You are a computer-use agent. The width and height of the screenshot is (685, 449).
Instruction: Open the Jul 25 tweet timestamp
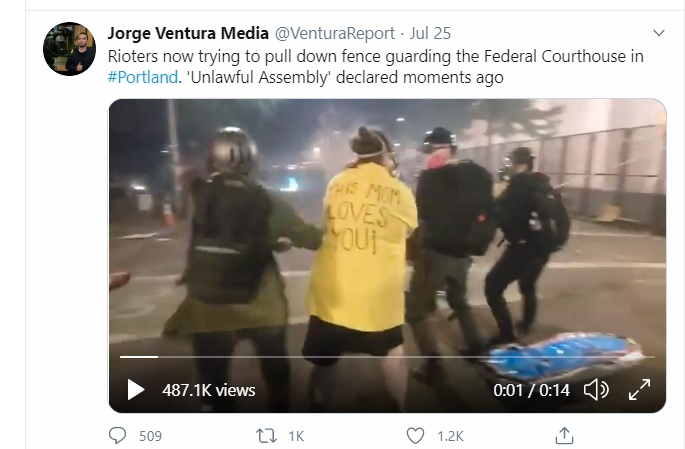[430, 33]
